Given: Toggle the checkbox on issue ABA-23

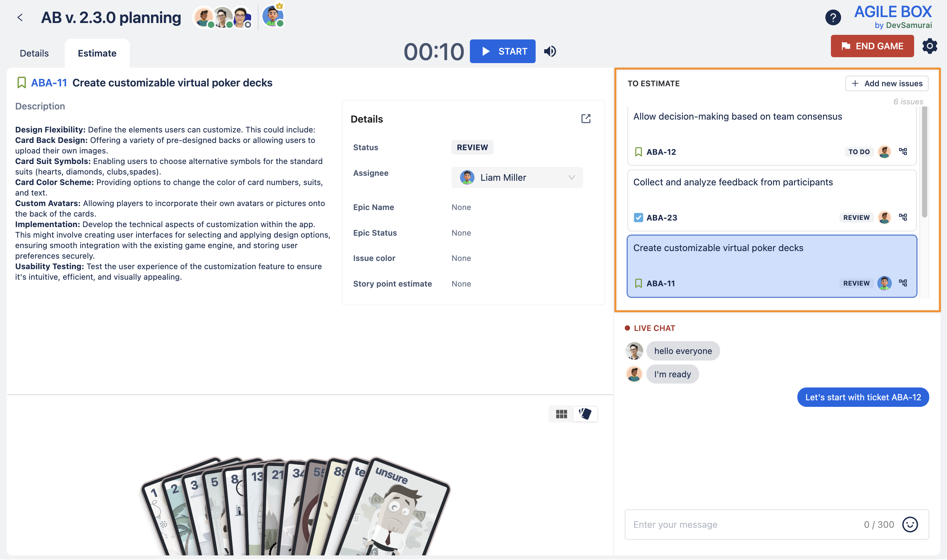Looking at the screenshot, I should click(639, 217).
